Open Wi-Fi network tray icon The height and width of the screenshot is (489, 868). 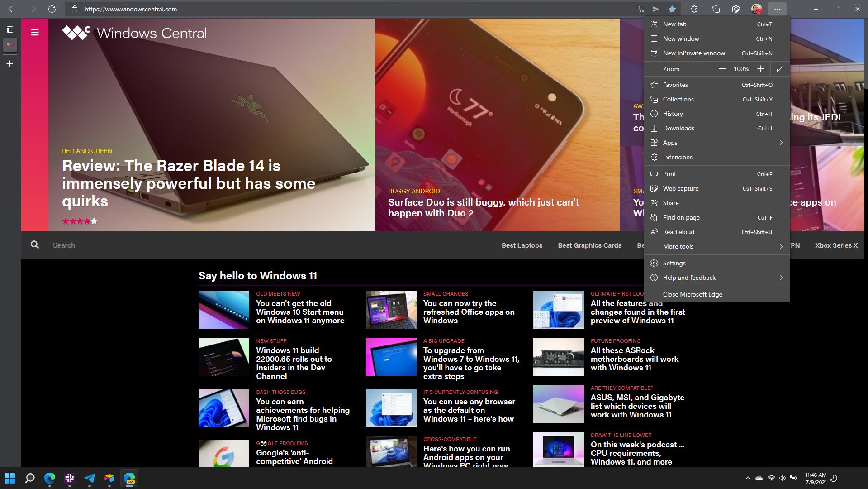[x=772, y=478]
